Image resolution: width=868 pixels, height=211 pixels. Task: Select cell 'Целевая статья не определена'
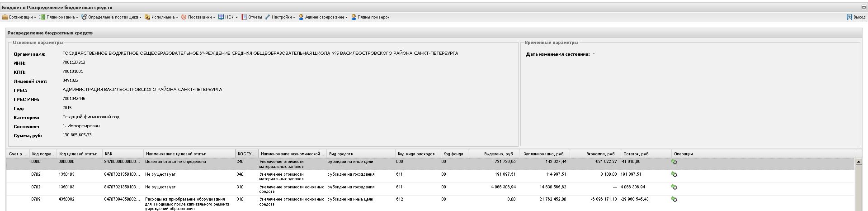175,162
